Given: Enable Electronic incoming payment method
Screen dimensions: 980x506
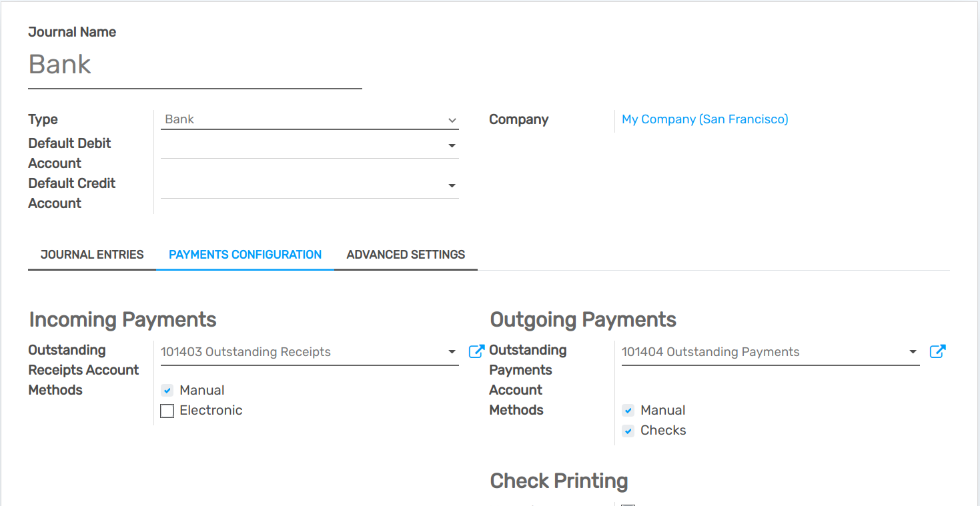Looking at the screenshot, I should [x=167, y=411].
